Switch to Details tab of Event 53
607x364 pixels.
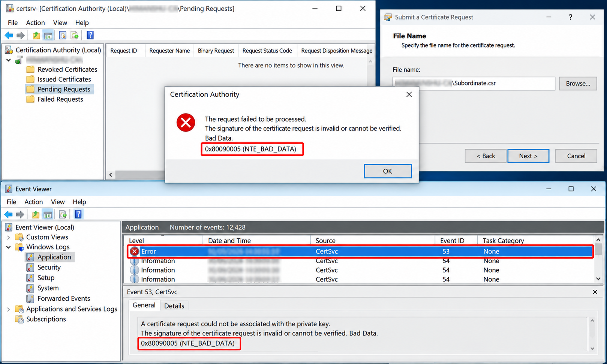click(x=174, y=306)
